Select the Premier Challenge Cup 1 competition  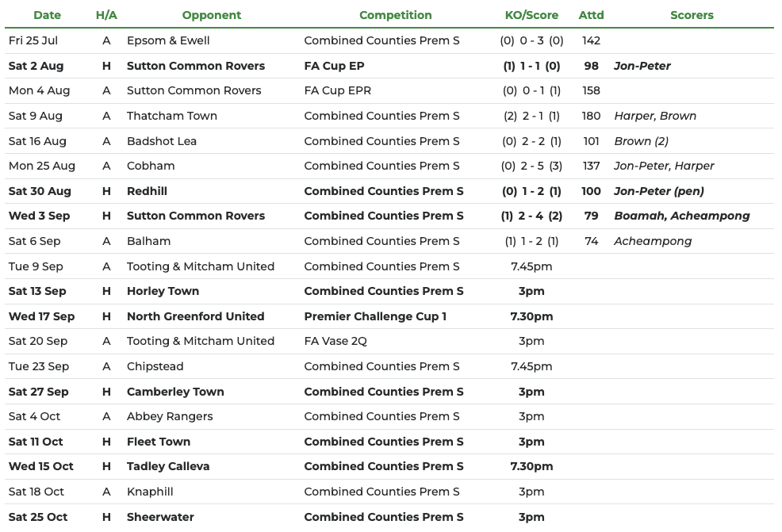pyautogui.click(x=375, y=316)
